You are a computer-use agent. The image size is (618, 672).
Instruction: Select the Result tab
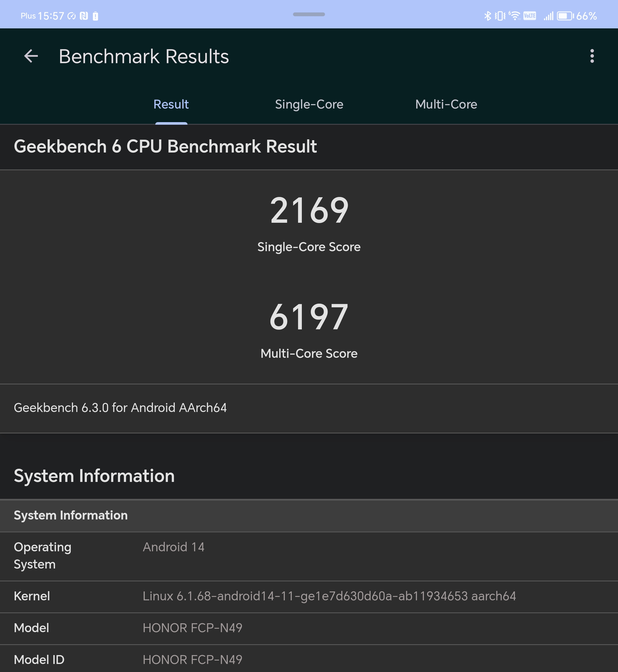pyautogui.click(x=171, y=104)
